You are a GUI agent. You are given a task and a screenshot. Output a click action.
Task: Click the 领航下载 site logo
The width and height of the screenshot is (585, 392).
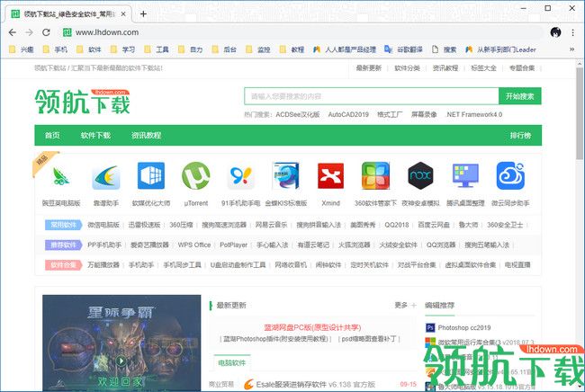click(83, 102)
